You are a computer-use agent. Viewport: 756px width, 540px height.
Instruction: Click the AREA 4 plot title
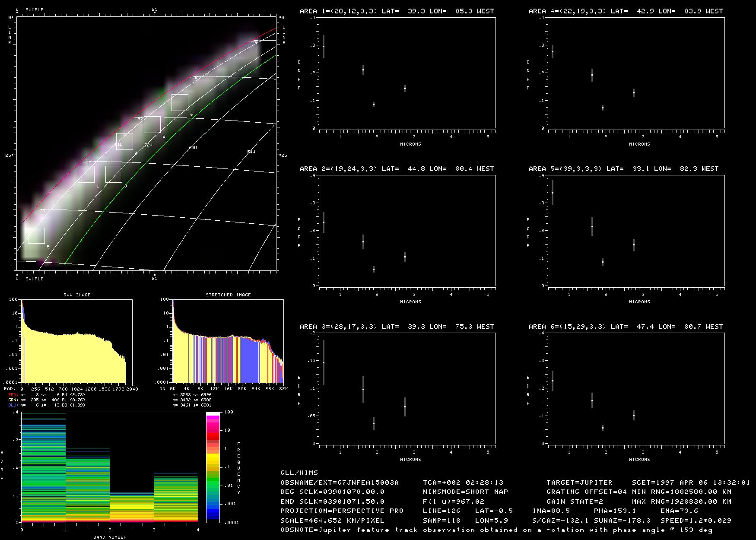pyautogui.click(x=626, y=11)
